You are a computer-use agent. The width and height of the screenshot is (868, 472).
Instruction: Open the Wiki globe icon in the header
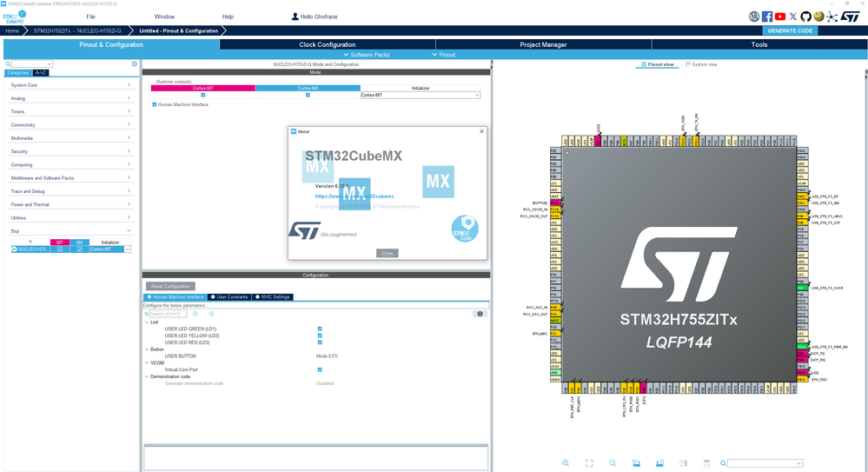point(818,17)
